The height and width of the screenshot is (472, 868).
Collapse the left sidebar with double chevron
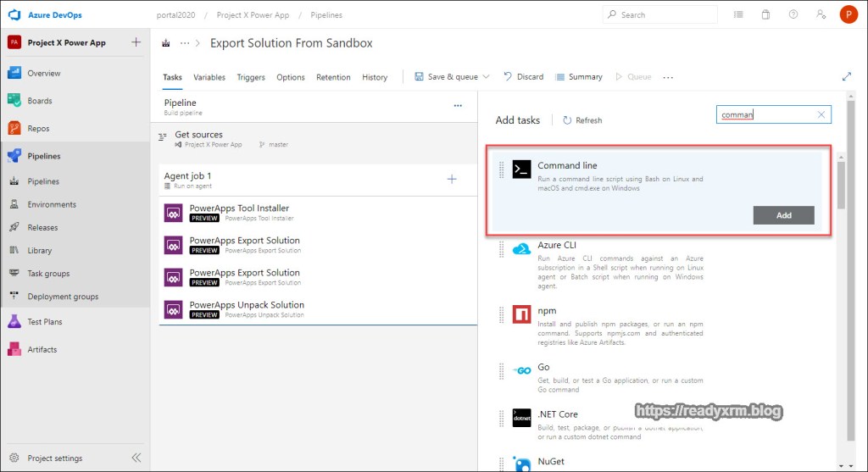(136, 458)
